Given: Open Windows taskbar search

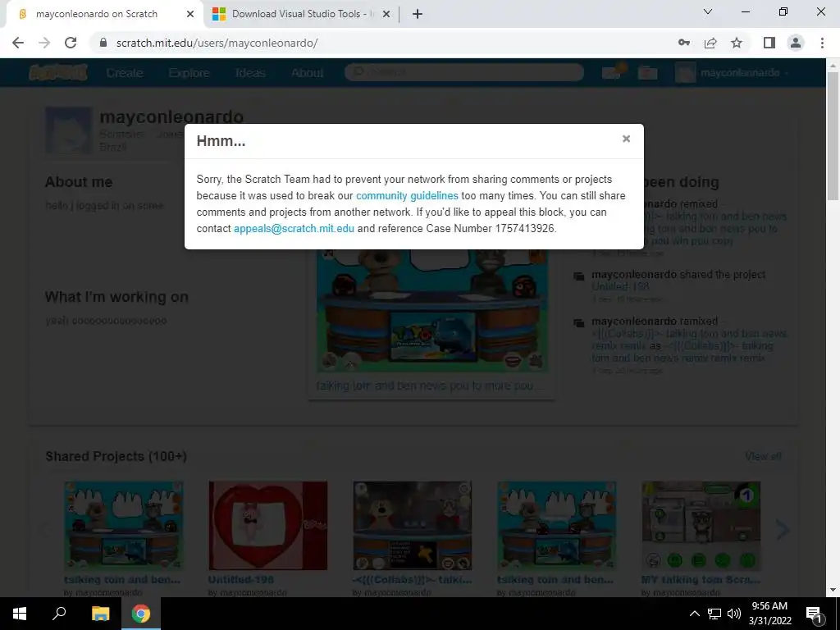Looking at the screenshot, I should (59, 614).
